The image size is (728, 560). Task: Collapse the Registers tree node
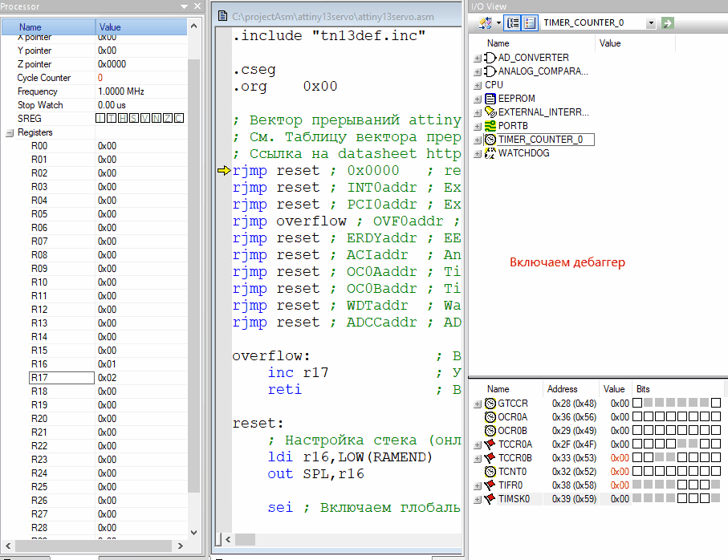coord(9,132)
